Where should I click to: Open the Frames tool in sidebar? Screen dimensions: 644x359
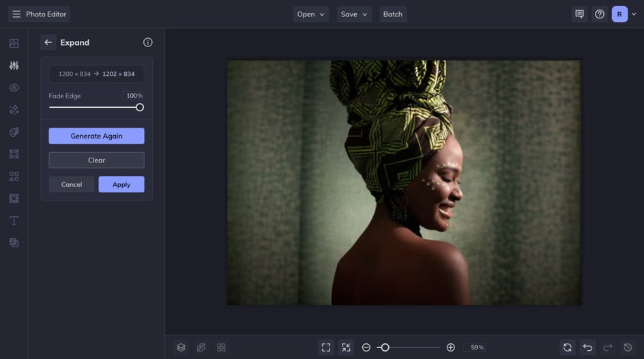14,154
